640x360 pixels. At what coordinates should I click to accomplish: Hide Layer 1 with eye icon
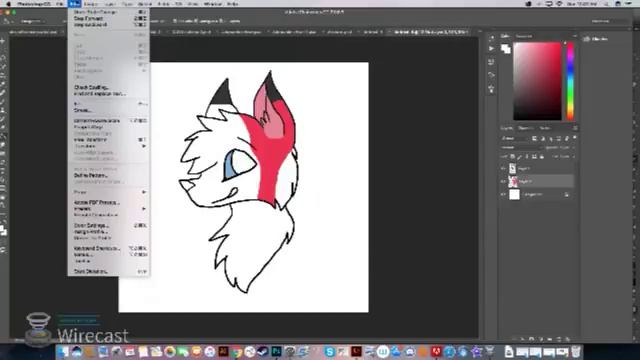503,169
